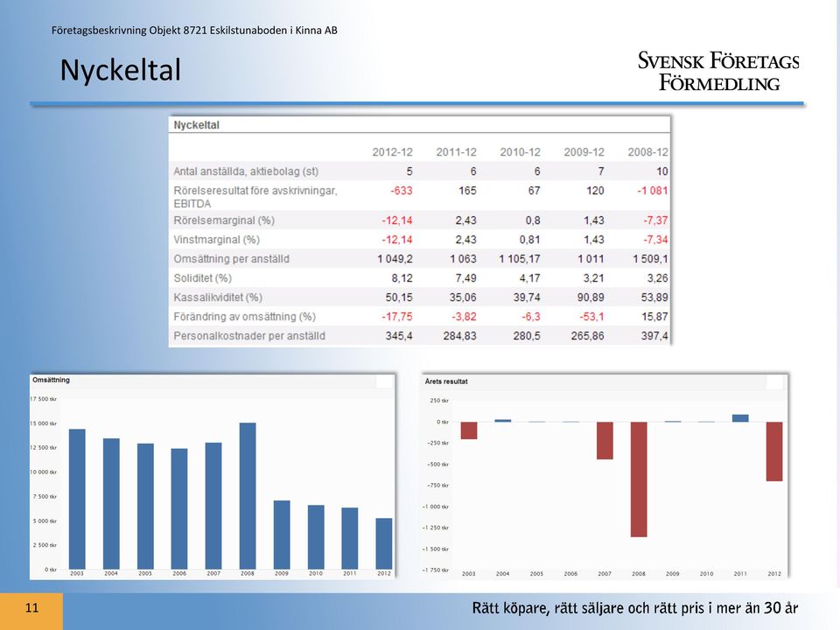The width and height of the screenshot is (840, 630).
Task: Click the 2012 bar in Omsättning chart
Action: tap(384, 543)
